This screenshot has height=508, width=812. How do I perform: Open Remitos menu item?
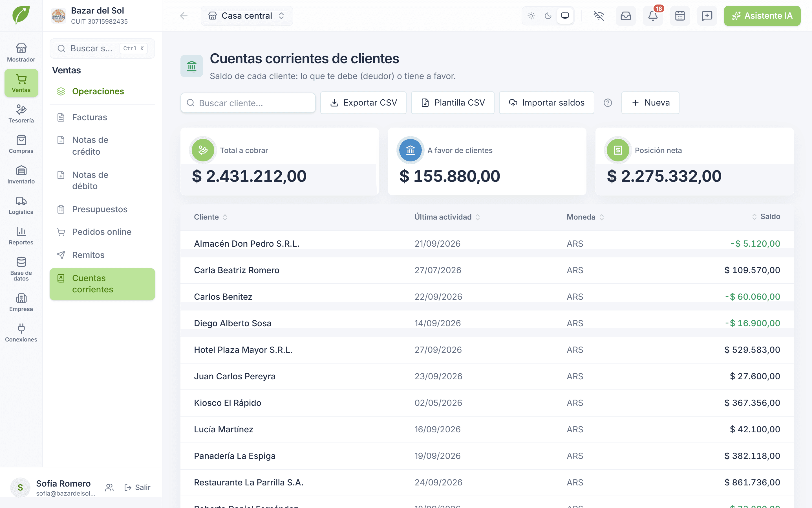pos(102,255)
